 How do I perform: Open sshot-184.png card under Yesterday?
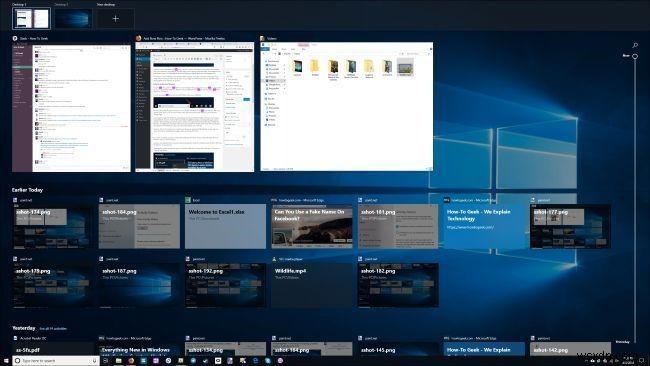312,349
